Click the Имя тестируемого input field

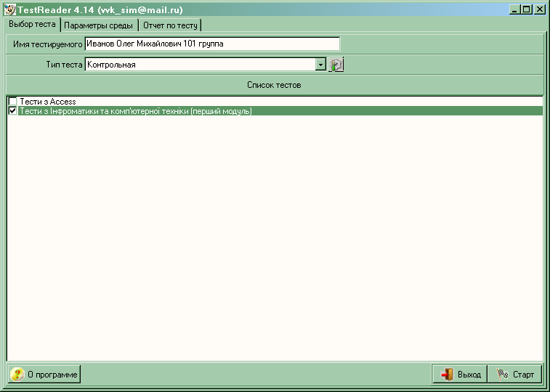(212, 44)
